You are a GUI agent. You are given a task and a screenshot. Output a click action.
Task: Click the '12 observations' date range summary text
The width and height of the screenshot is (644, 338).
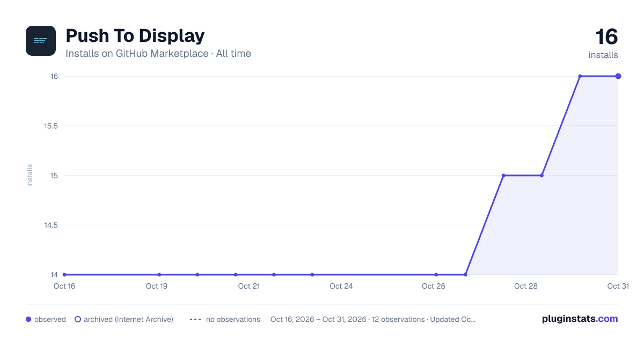[373, 319]
